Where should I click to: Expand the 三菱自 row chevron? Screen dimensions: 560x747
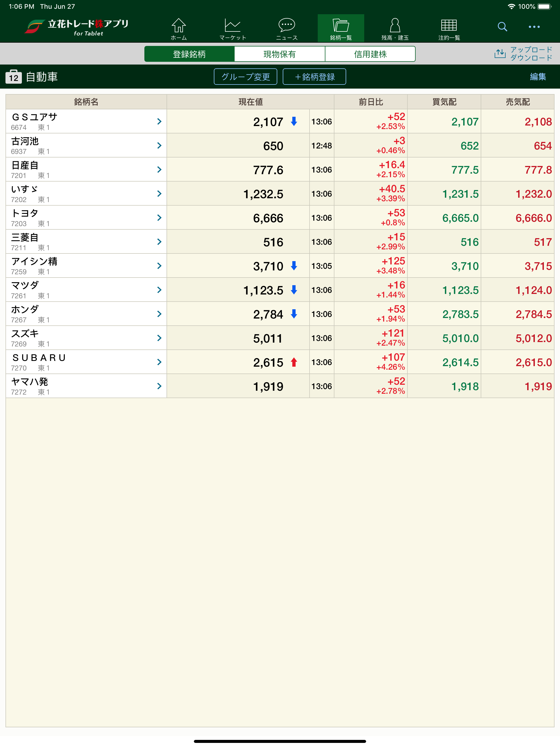[x=159, y=242]
